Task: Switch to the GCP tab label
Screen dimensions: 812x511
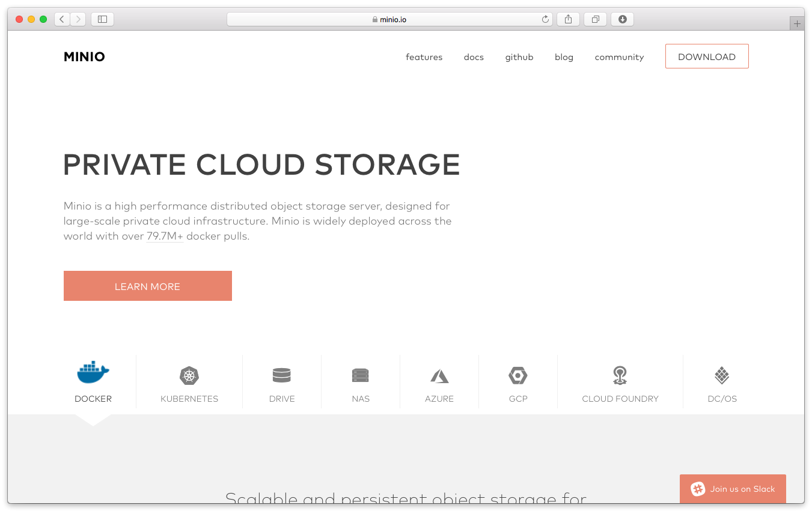Action: click(518, 399)
